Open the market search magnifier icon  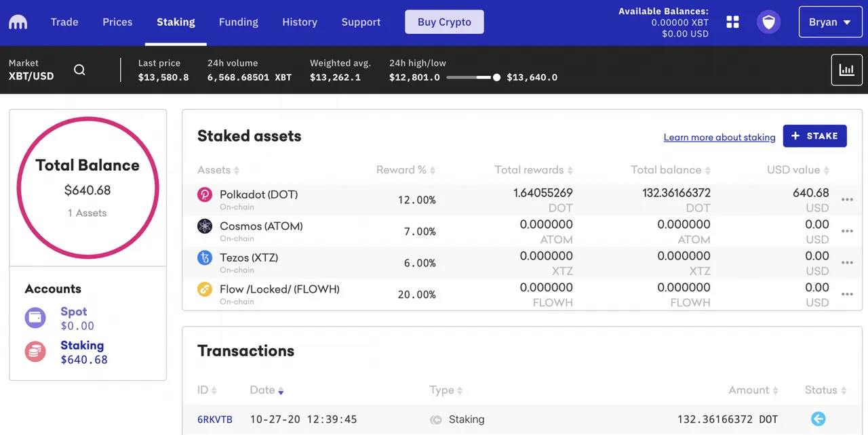click(x=79, y=70)
